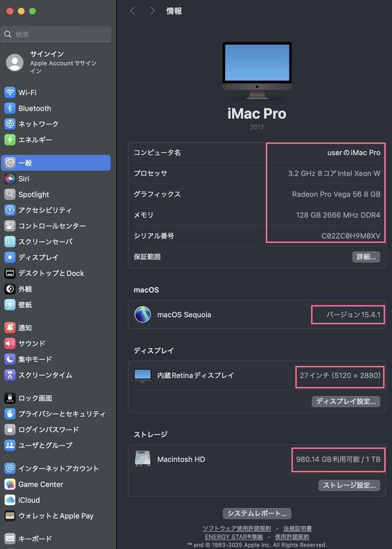The height and width of the screenshot is (549, 392).
Task: Click the Macintosh HD disk icon
Action: point(143,459)
